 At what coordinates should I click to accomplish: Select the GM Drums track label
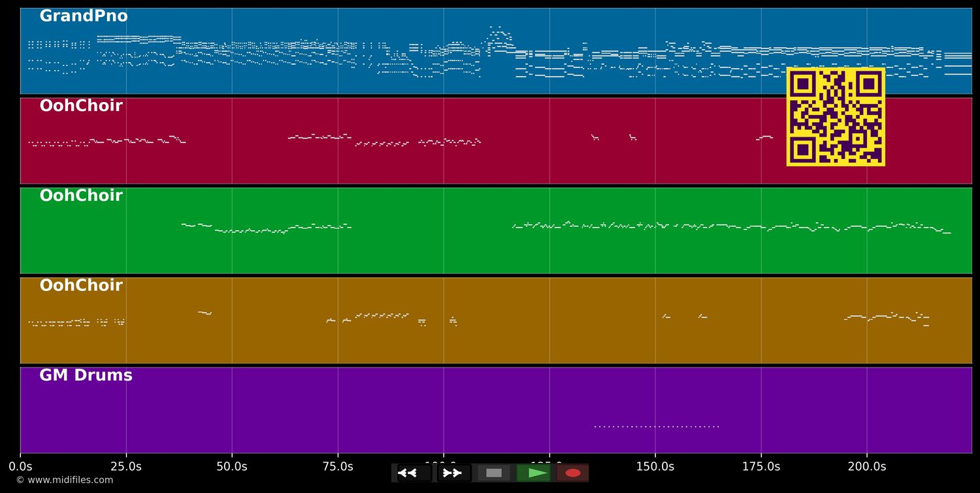coord(86,375)
